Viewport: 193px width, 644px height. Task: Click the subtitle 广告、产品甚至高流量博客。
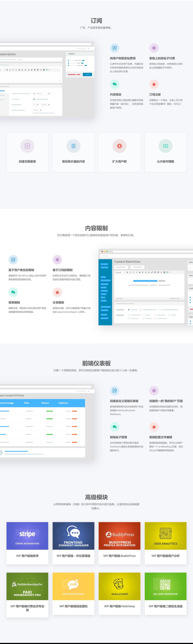(x=96, y=28)
